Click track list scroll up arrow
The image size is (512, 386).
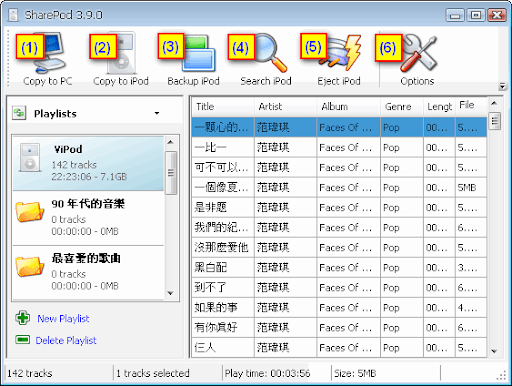pyautogui.click(x=494, y=103)
